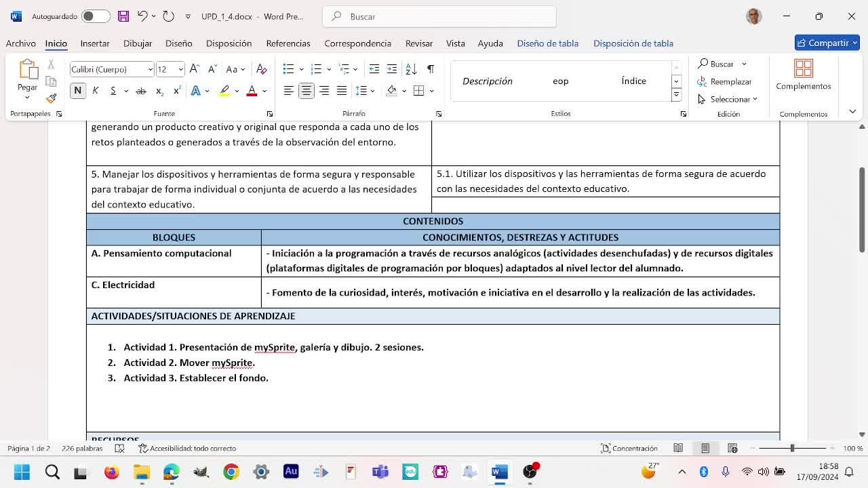Adjust the zoom slider in status bar
This screenshot has height=488, width=868.
pyautogui.click(x=792, y=448)
